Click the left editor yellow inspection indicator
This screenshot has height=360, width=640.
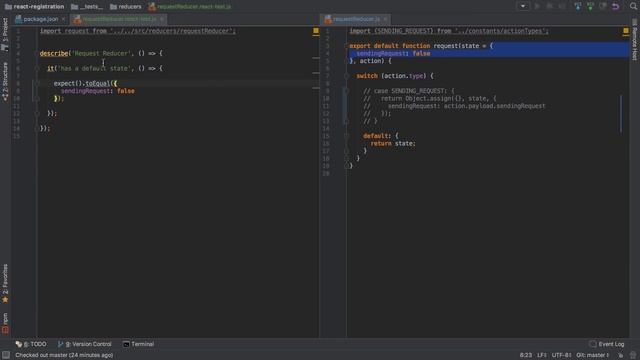coord(316,31)
